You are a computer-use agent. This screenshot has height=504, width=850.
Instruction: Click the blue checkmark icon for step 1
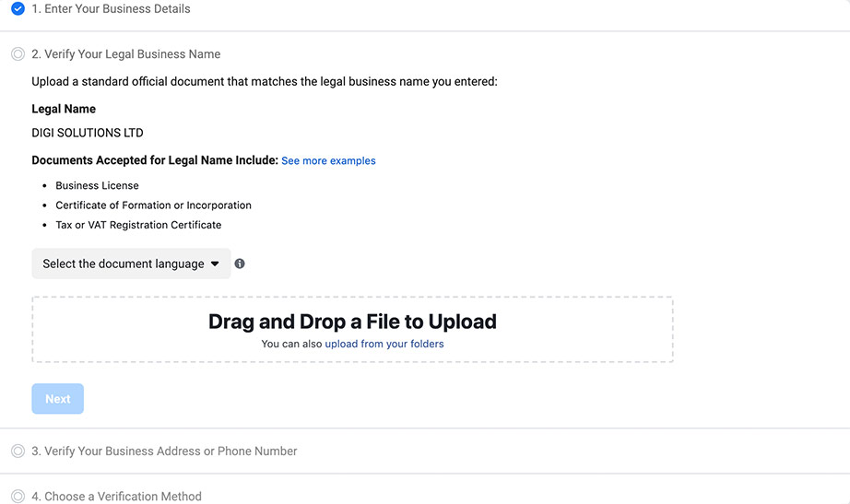pyautogui.click(x=18, y=8)
